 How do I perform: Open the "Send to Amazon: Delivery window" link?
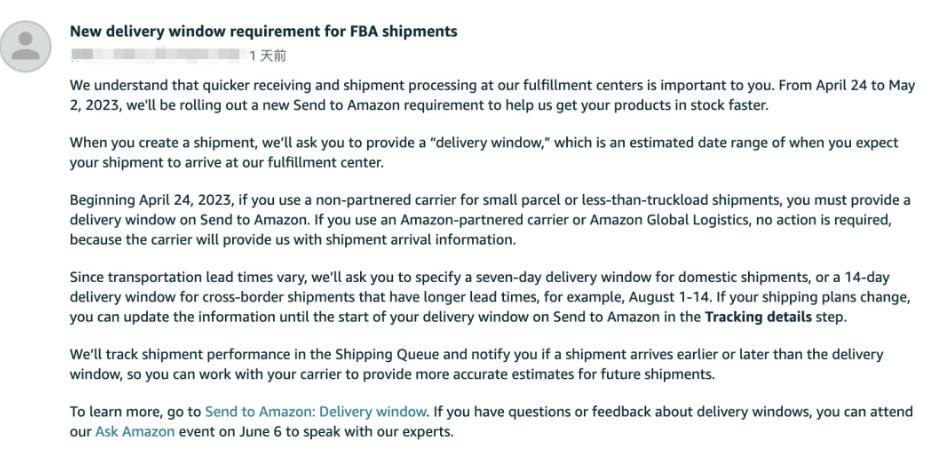[x=316, y=411]
